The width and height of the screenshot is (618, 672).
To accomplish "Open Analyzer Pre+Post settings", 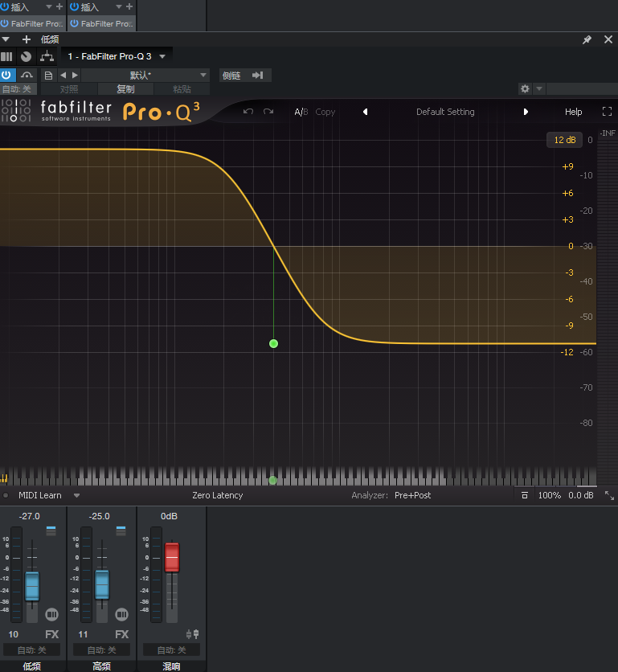I will [413, 495].
